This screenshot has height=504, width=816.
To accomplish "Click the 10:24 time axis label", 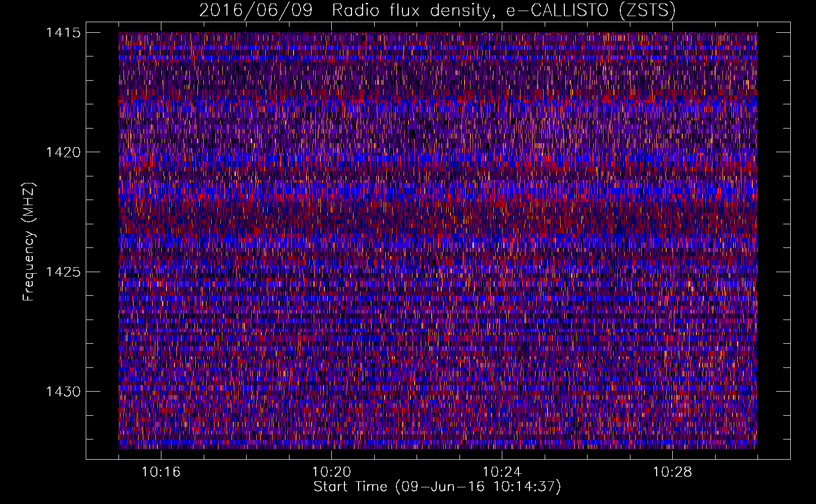I will [x=502, y=472].
